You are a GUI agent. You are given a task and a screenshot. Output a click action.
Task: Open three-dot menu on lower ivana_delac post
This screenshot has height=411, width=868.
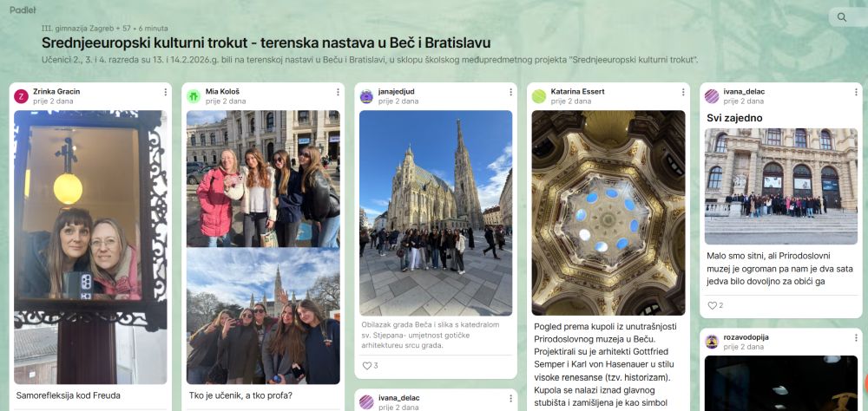[x=510, y=398]
